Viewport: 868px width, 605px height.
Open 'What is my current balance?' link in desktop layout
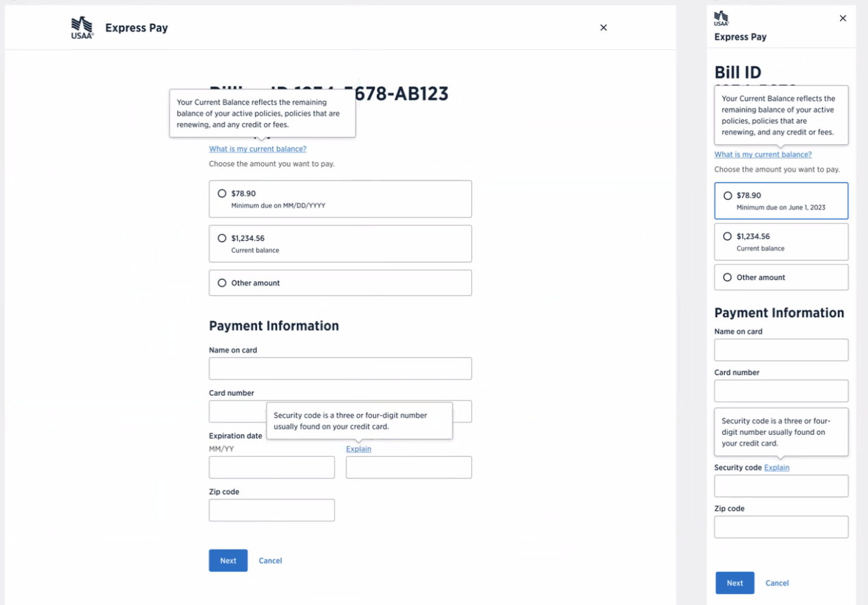pyautogui.click(x=257, y=149)
